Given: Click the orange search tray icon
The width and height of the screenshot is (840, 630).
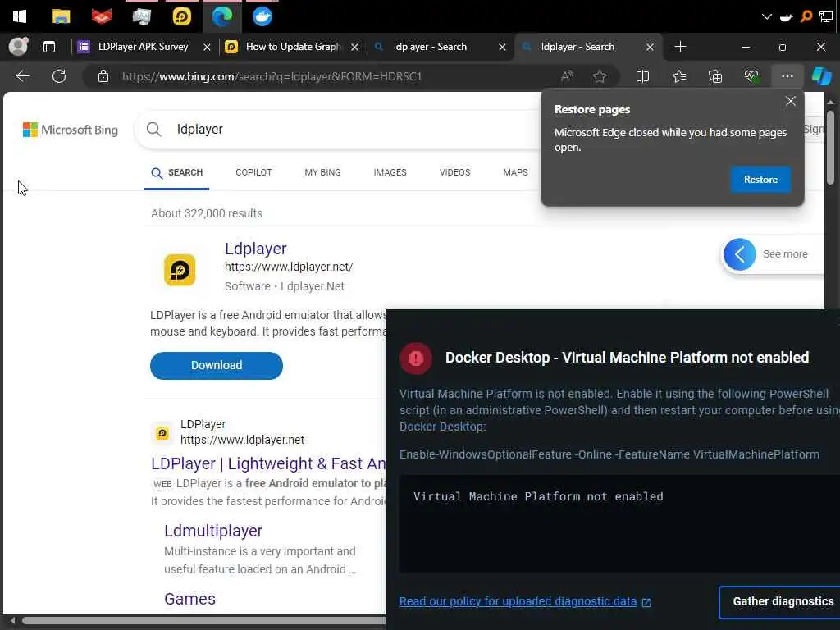Looking at the screenshot, I should [x=806, y=16].
